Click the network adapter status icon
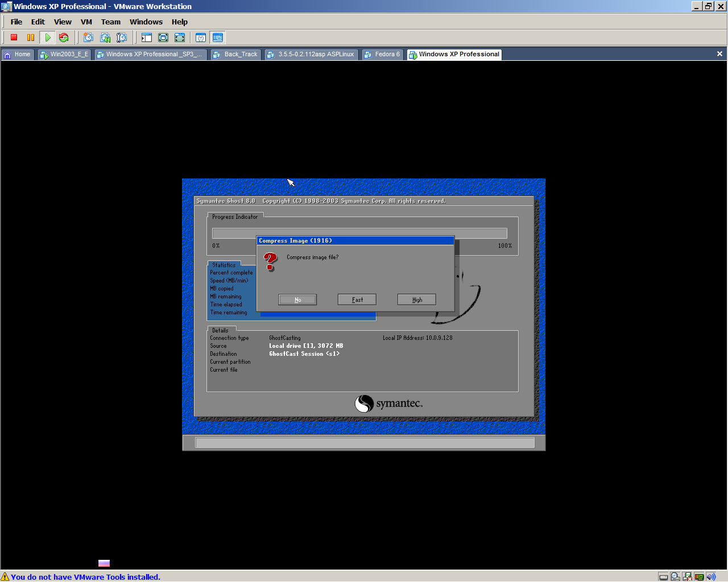 pos(700,577)
